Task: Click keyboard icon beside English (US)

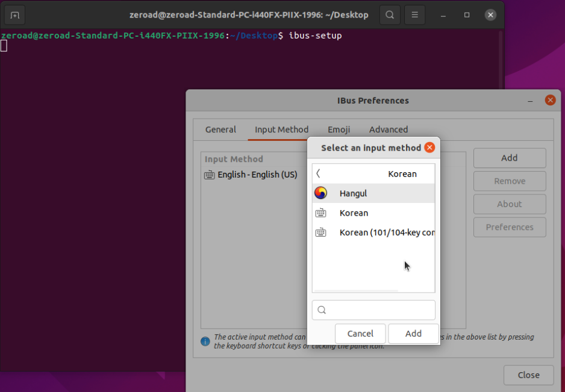Action: tap(210, 175)
